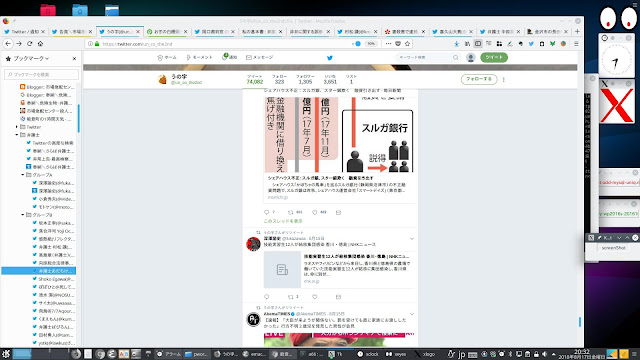Click the bookmarks search field

41,74
